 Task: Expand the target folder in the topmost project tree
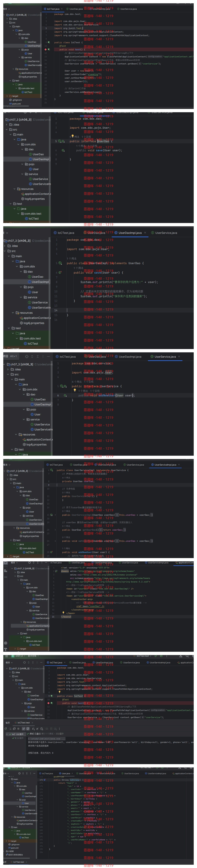7,96
